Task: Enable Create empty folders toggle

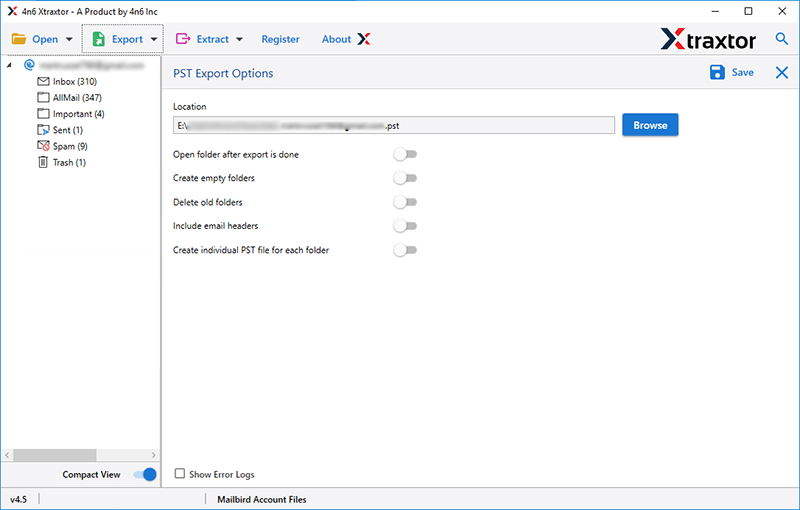Action: point(405,178)
